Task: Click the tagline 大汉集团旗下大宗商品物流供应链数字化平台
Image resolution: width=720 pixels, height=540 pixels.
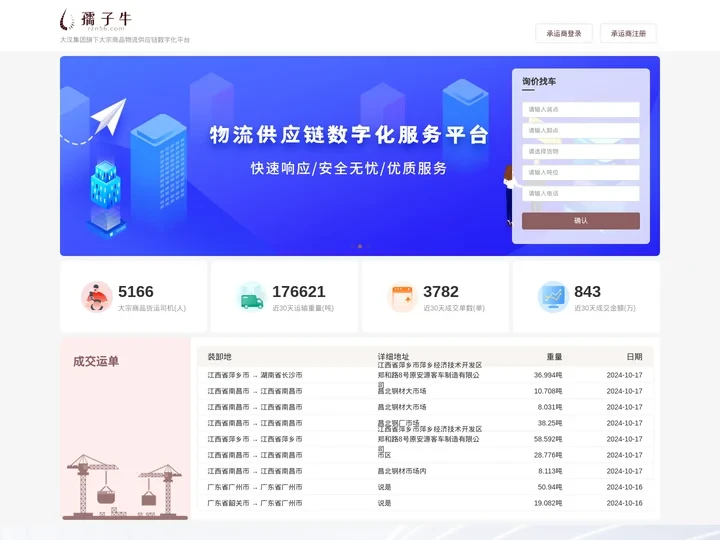Action: 125,40
